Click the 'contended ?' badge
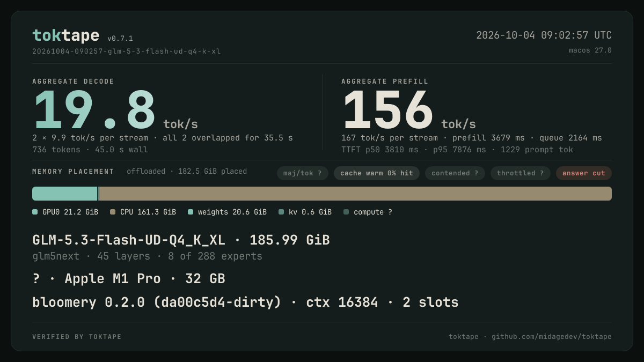Screen dimensions: 644x362 click(455, 173)
